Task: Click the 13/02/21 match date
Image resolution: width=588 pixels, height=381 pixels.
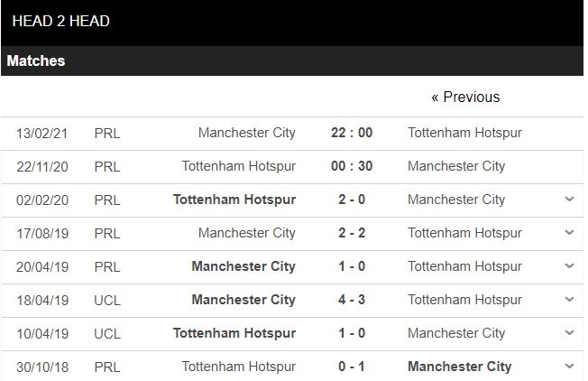Action: (x=41, y=133)
